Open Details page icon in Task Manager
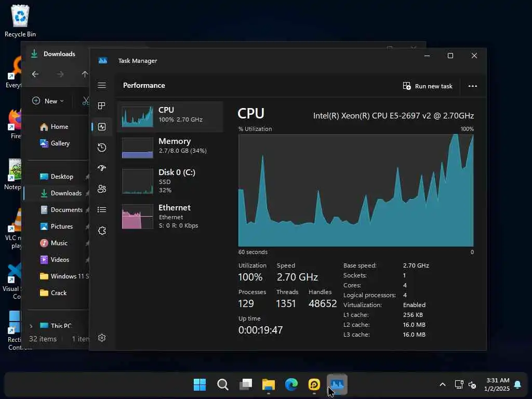Image resolution: width=532 pixels, height=399 pixels. pyautogui.click(x=102, y=210)
